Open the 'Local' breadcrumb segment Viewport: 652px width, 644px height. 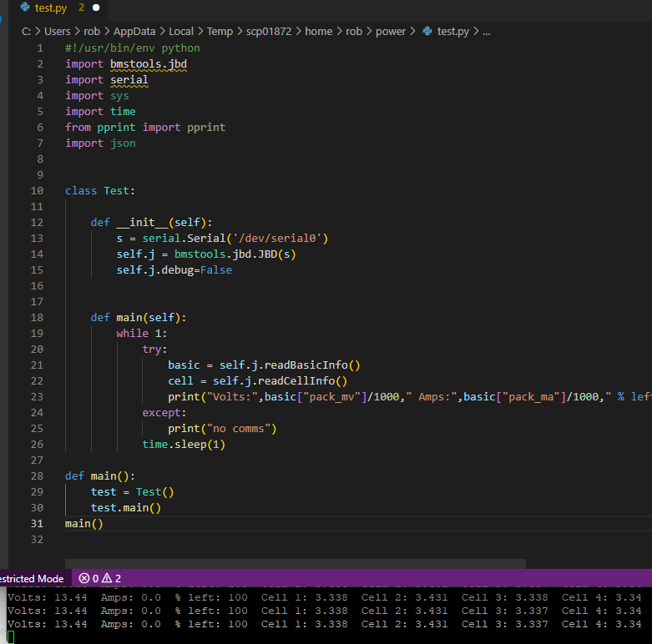pos(181,32)
